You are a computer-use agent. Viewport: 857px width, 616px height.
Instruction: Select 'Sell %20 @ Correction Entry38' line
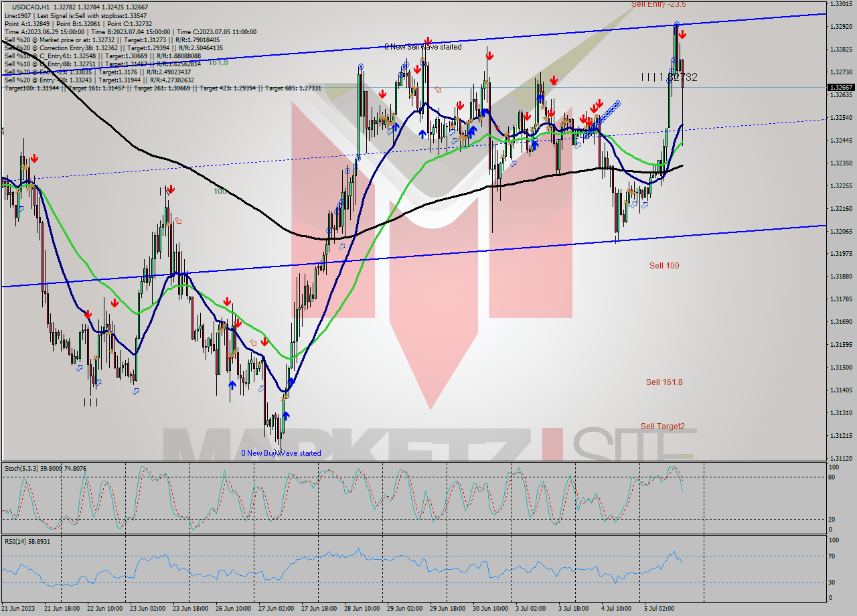tap(113, 48)
